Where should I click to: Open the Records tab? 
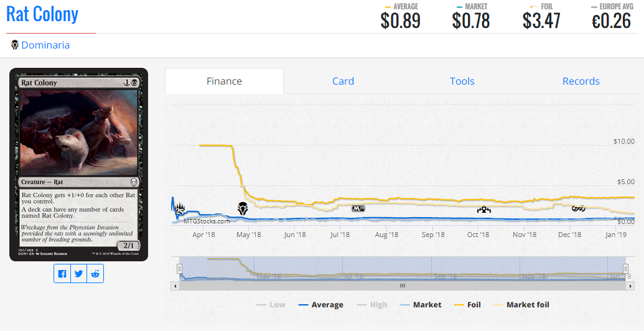pos(581,81)
